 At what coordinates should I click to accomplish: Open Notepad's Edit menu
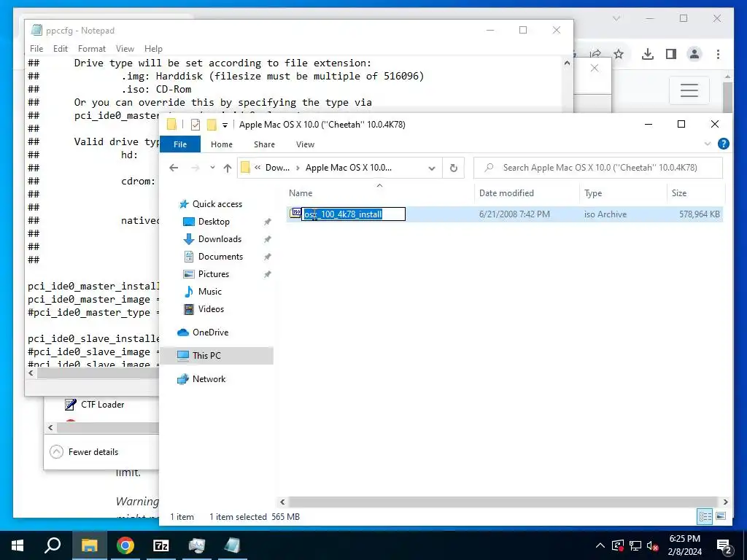(60, 49)
